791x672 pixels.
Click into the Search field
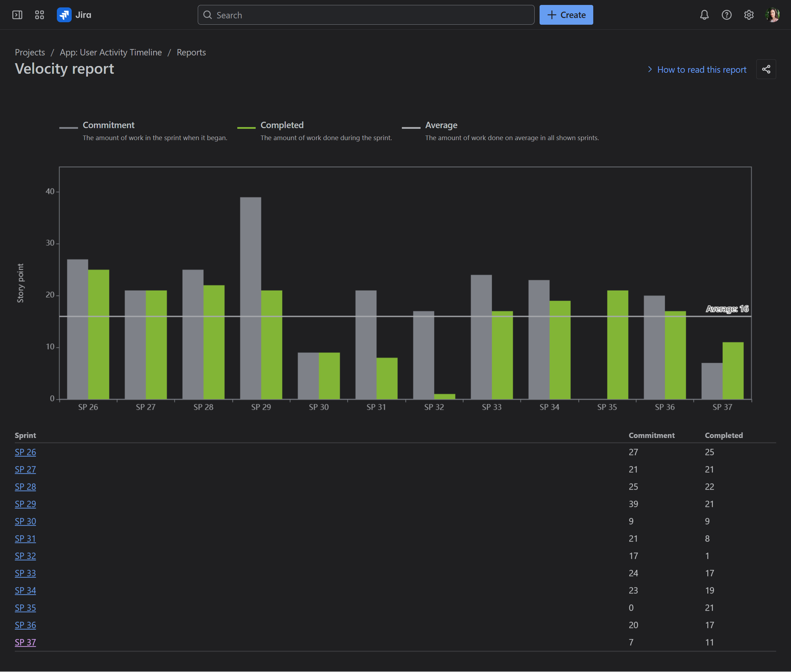pyautogui.click(x=366, y=15)
